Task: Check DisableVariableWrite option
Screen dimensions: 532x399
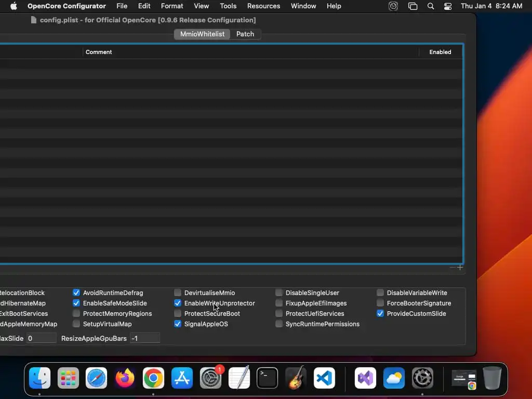Action: click(380, 292)
